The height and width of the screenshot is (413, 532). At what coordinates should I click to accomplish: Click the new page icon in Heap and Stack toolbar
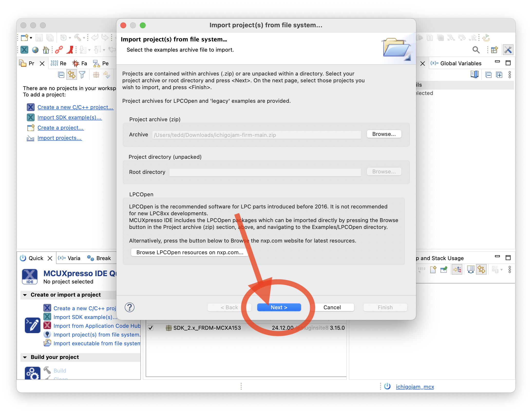[433, 270]
